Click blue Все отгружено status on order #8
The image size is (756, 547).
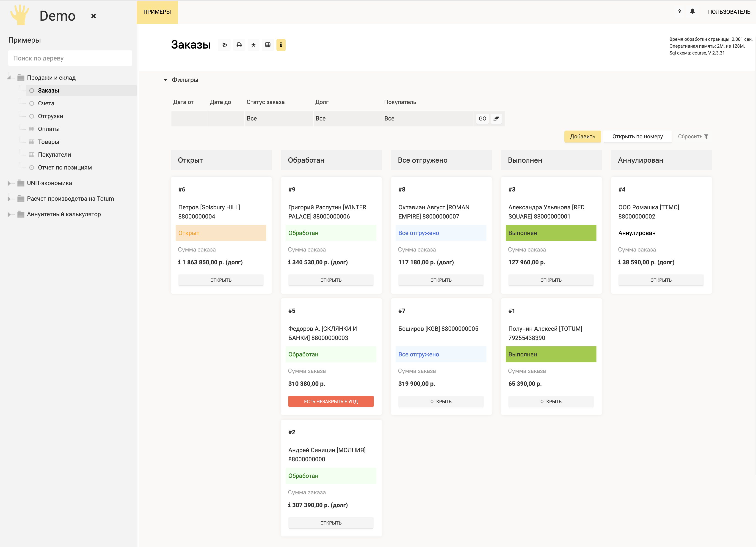(x=441, y=233)
